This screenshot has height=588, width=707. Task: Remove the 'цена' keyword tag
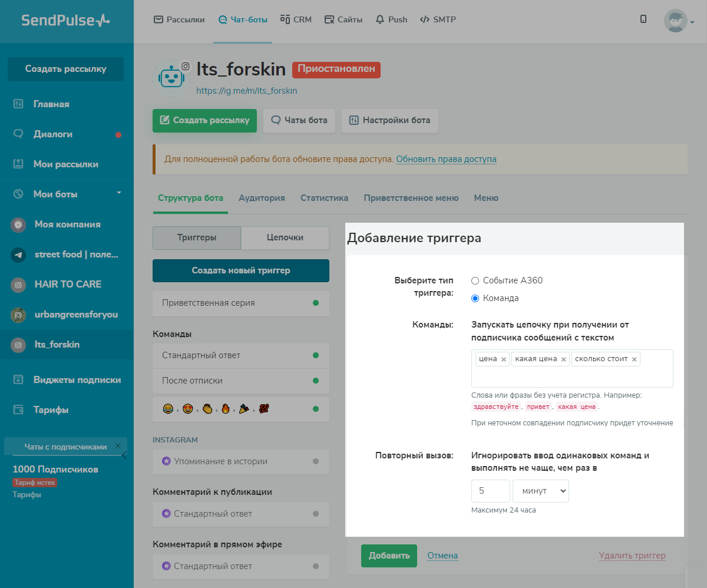(504, 359)
